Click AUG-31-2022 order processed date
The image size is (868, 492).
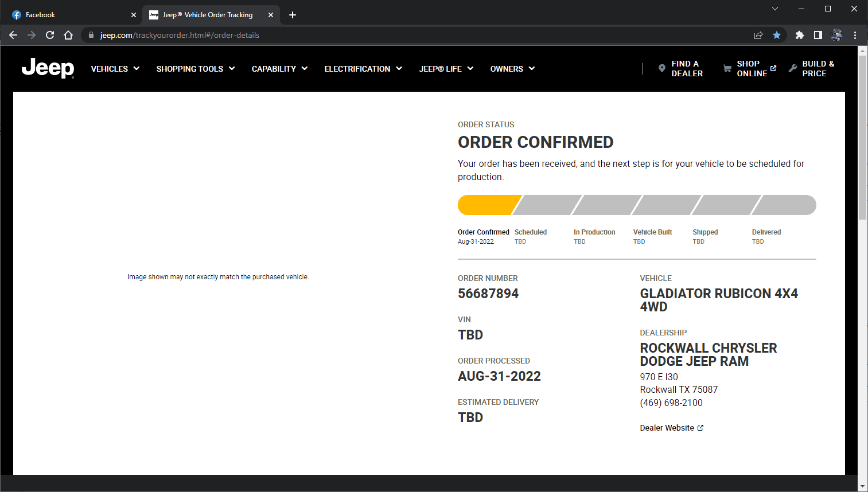pos(499,376)
